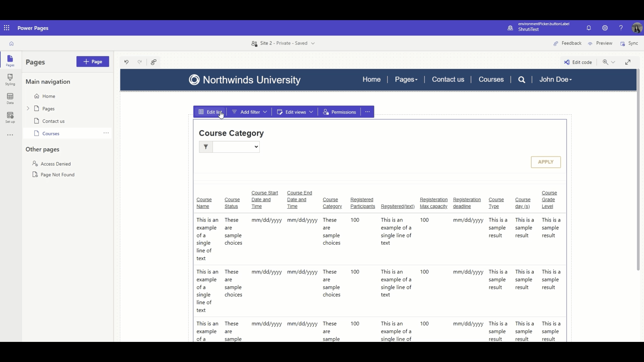Open the Data workspace in sidebar
This screenshot has height=362, width=644.
click(x=10, y=99)
